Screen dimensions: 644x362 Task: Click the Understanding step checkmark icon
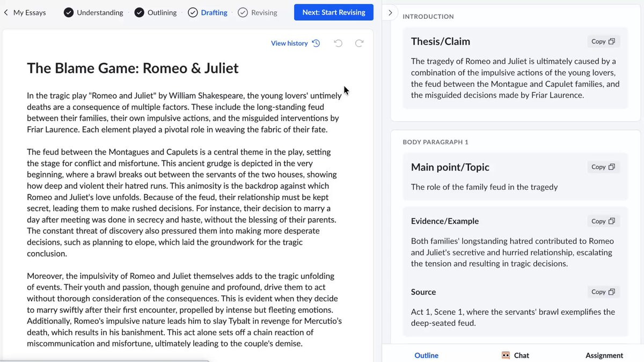tap(69, 12)
